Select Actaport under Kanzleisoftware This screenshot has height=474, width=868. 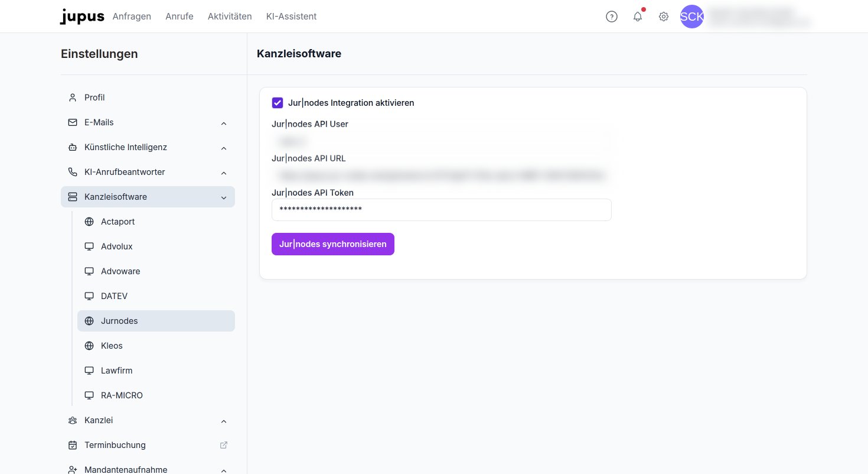coord(156,222)
